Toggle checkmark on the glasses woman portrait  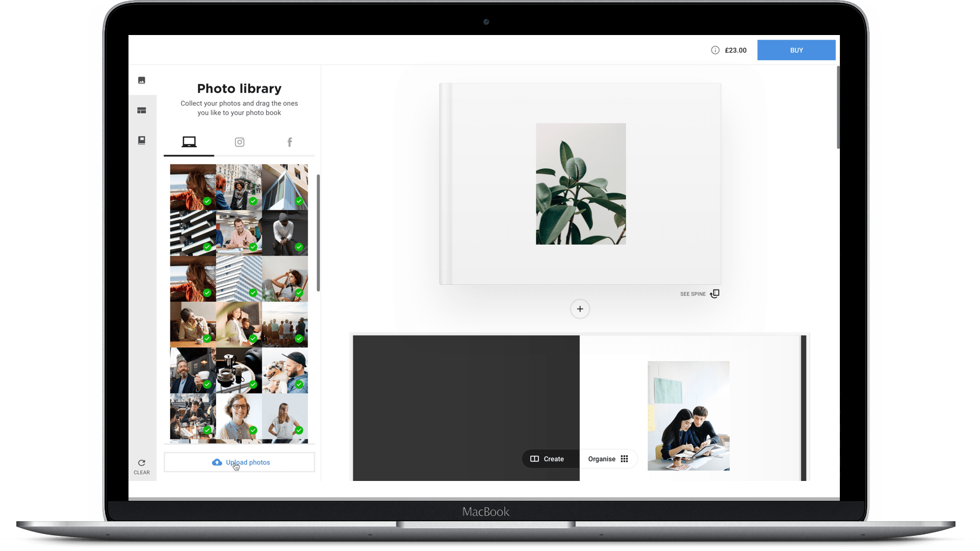(x=253, y=430)
